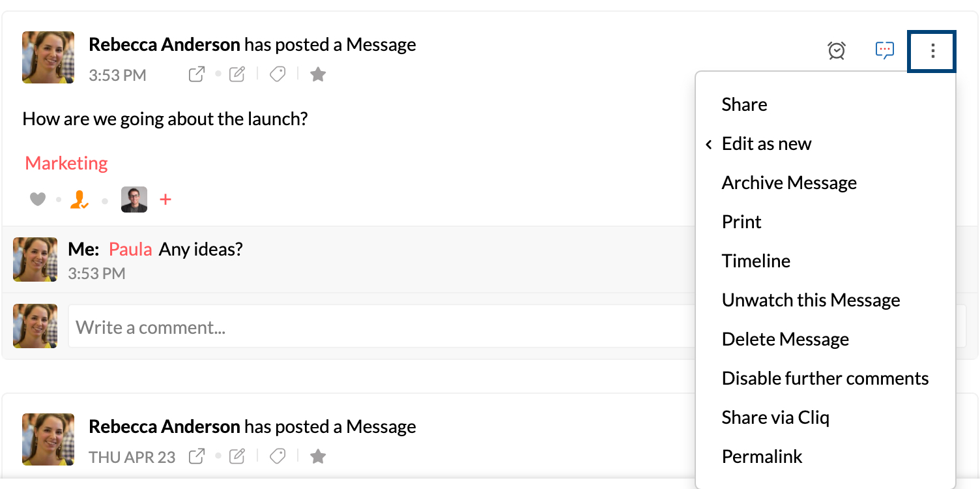Select Share from the options menu
This screenshot has width=980, height=489.
[x=744, y=105]
